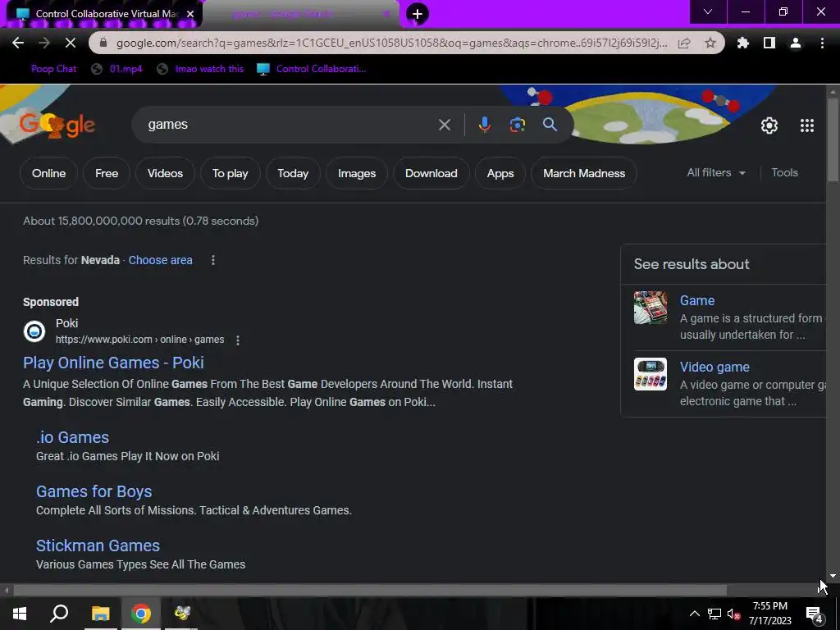Open search Tools
Viewport: 840px width, 630px height.
click(x=784, y=172)
